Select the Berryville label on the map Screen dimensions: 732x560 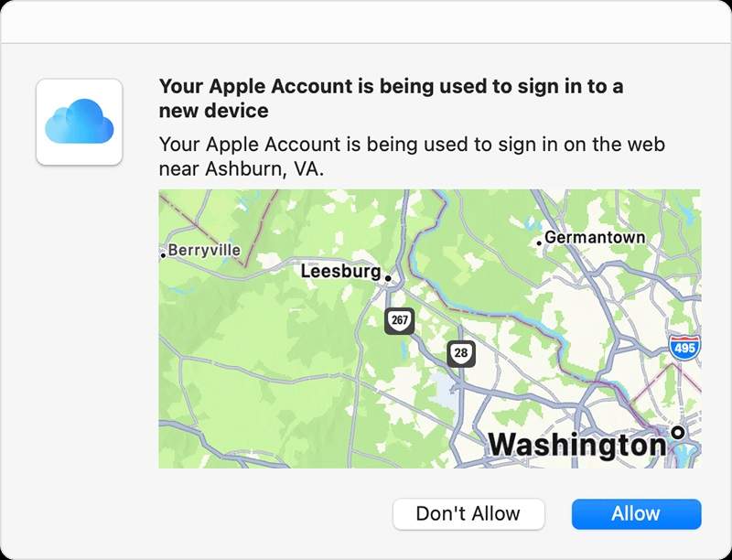(x=204, y=250)
